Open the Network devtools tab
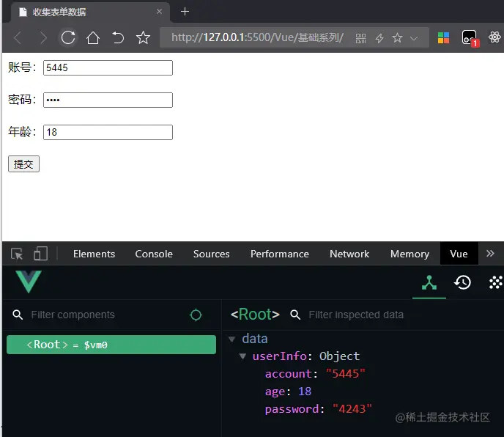This screenshot has height=437, width=504. click(349, 254)
